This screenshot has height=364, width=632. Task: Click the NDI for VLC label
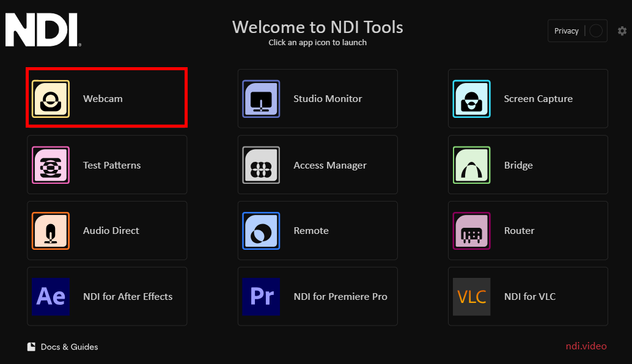(529, 297)
